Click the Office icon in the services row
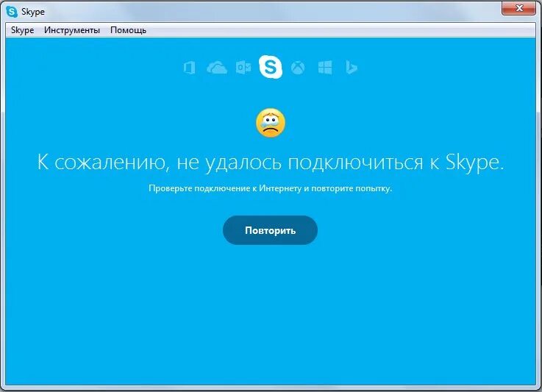Image resolution: width=542 pixels, height=392 pixels. [189, 68]
